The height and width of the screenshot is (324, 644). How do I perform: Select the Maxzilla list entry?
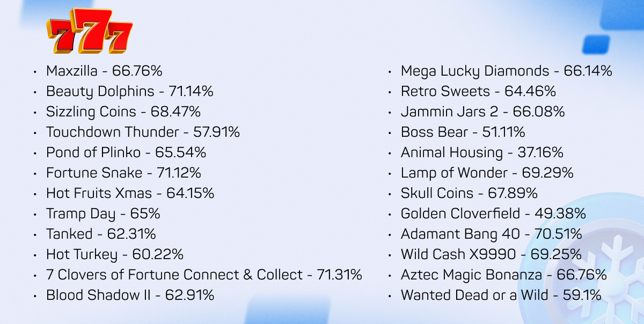point(104,71)
